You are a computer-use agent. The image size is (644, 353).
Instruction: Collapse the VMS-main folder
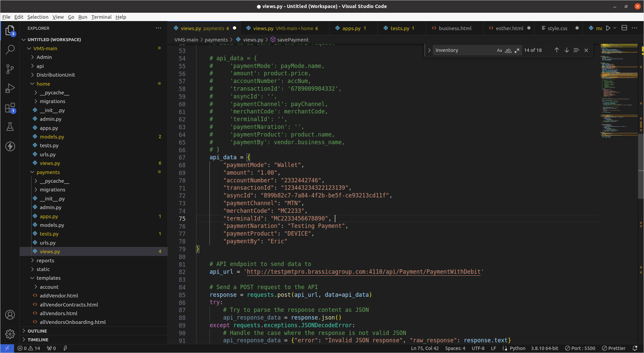click(x=94, y=49)
